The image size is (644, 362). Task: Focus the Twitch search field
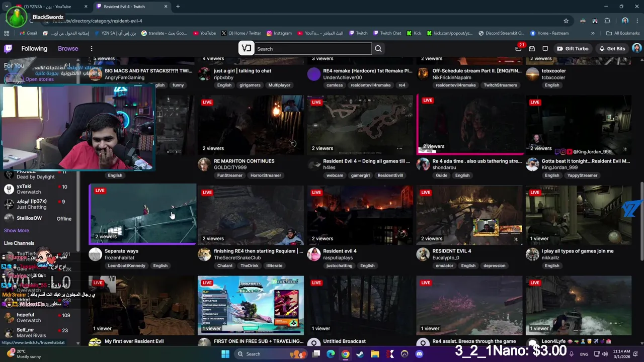313,49
